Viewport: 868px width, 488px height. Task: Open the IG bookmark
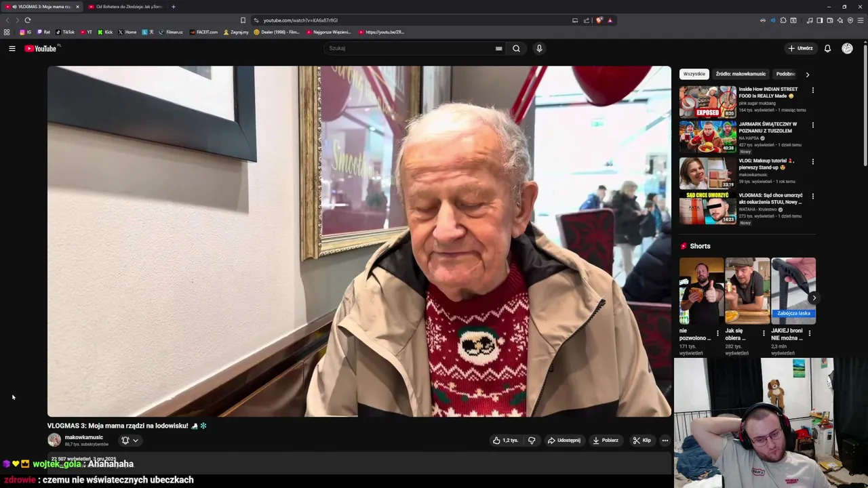[25, 32]
